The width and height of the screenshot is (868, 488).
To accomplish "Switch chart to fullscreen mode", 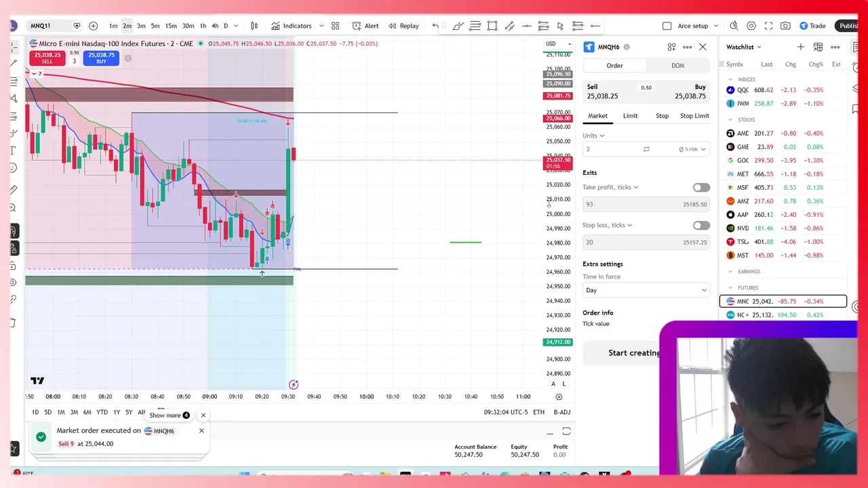I will [768, 26].
